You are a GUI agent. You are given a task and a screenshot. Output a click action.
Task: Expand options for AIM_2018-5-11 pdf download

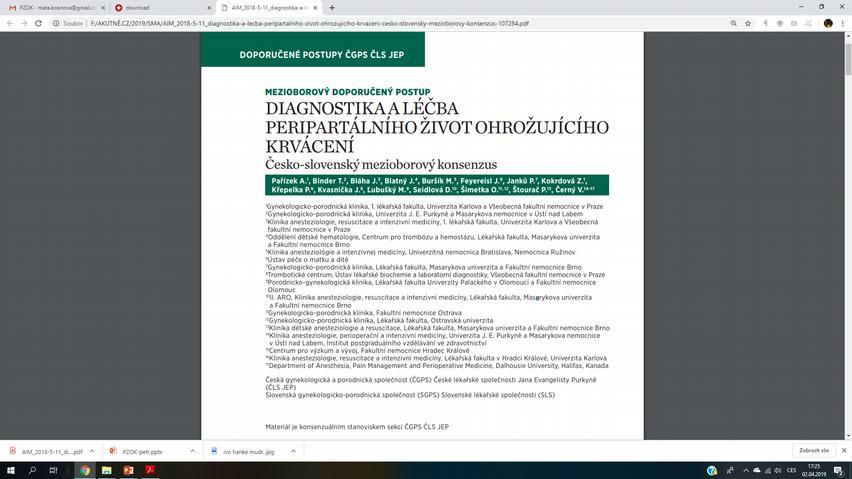(x=92, y=451)
